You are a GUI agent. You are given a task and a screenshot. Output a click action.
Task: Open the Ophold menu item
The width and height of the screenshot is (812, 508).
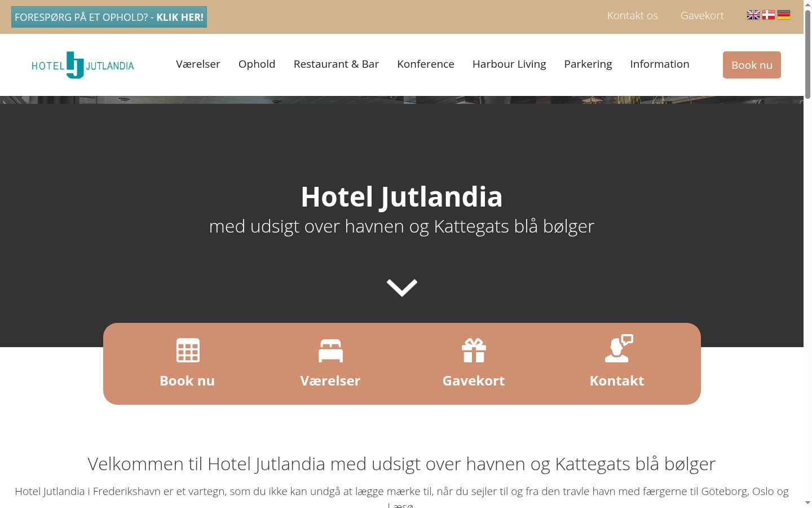[x=257, y=64]
